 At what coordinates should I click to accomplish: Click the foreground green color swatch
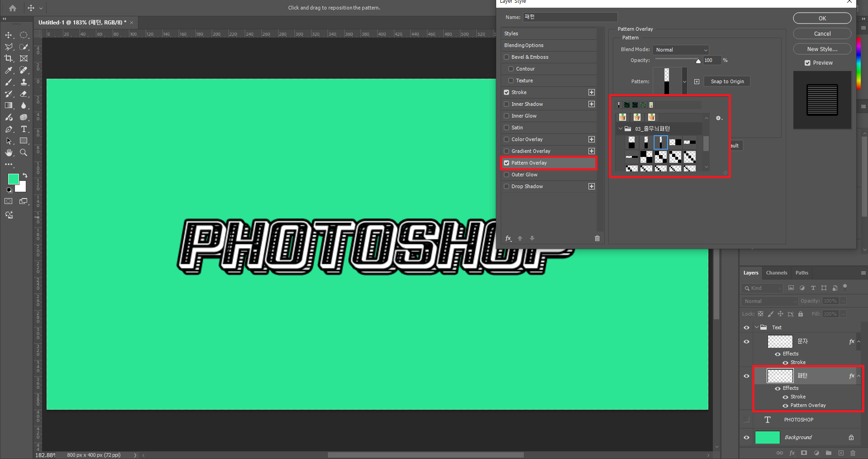pyautogui.click(x=14, y=179)
